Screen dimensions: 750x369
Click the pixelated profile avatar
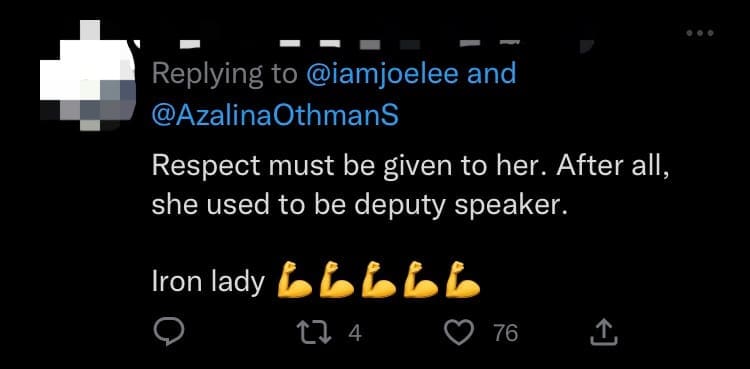88,76
